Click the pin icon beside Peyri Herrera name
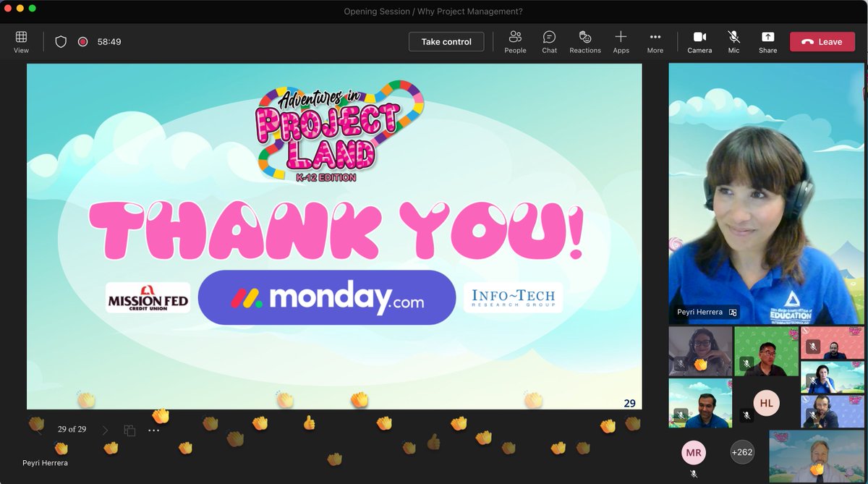Viewport: 868px width, 484px height. click(x=733, y=313)
